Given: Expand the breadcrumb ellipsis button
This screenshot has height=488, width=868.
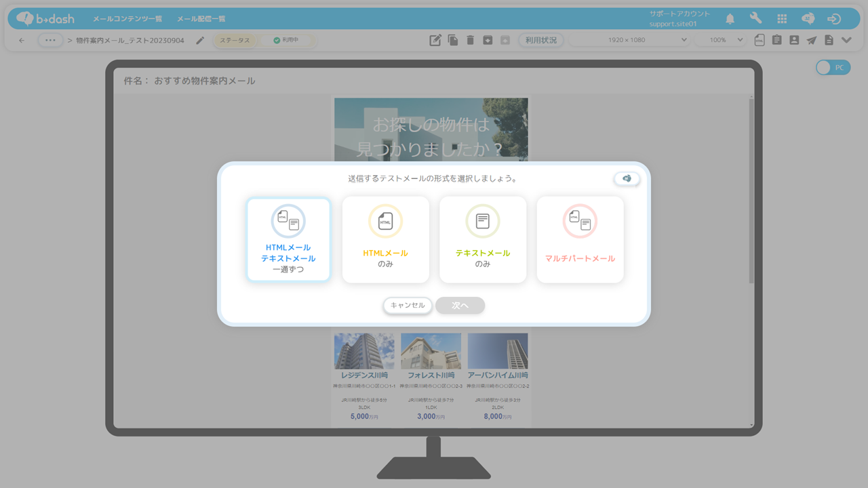Looking at the screenshot, I should tap(50, 41).
